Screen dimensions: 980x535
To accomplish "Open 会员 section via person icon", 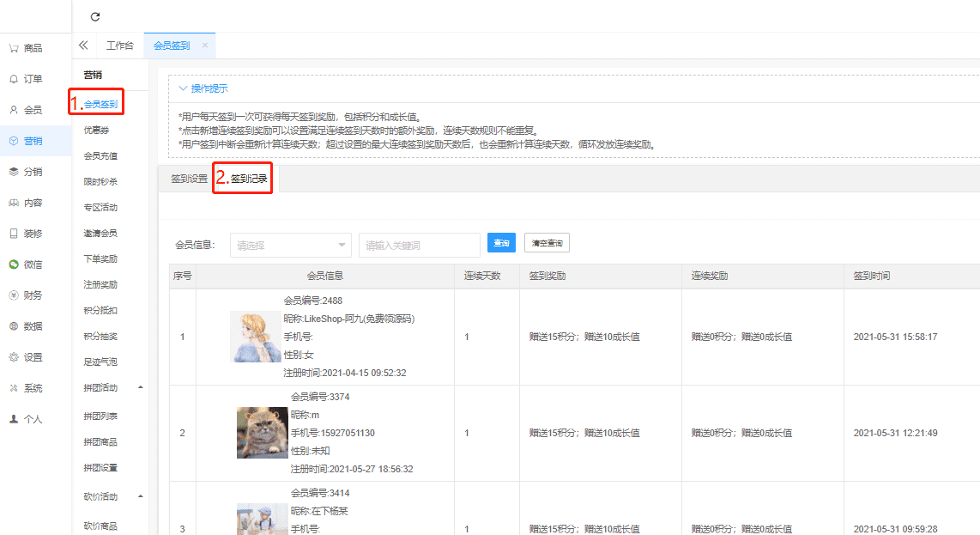I will (x=14, y=110).
